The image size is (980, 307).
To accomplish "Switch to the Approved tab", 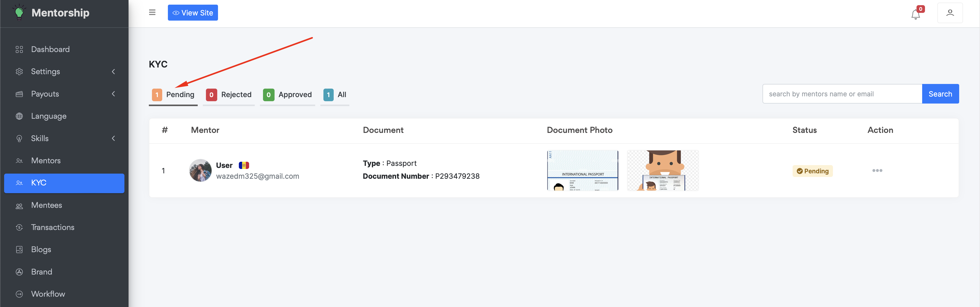I will (x=287, y=95).
